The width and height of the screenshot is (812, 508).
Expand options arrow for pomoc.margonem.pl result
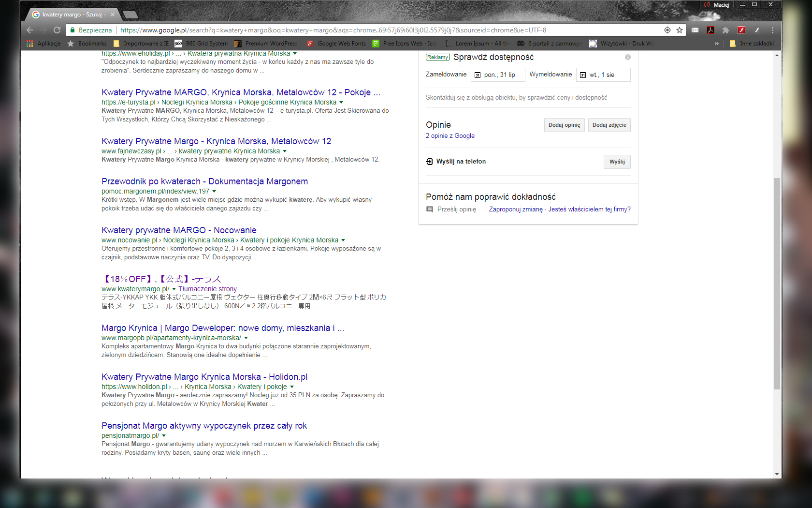coord(214,192)
